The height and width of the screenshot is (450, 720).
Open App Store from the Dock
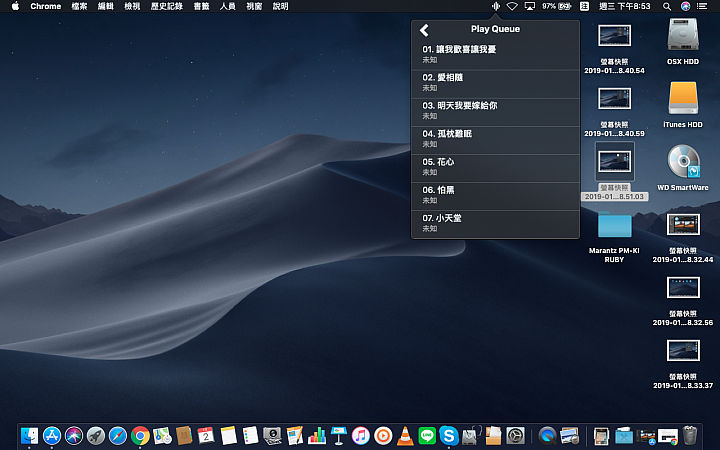51,435
